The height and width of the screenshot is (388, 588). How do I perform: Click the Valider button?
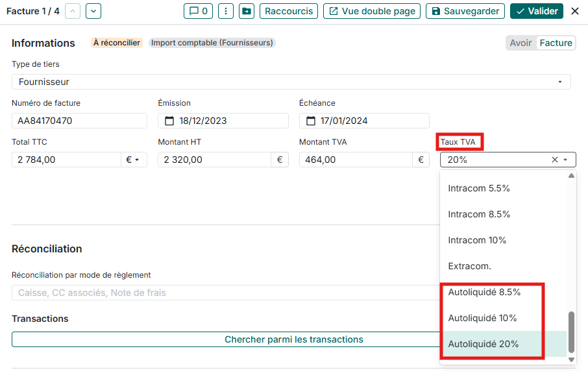point(537,11)
